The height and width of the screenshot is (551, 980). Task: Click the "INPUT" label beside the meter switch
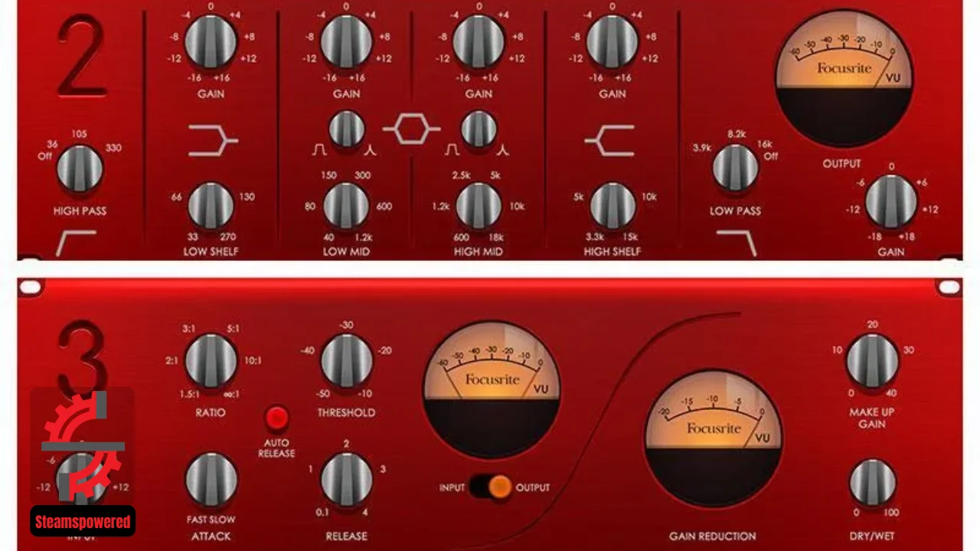tap(452, 487)
